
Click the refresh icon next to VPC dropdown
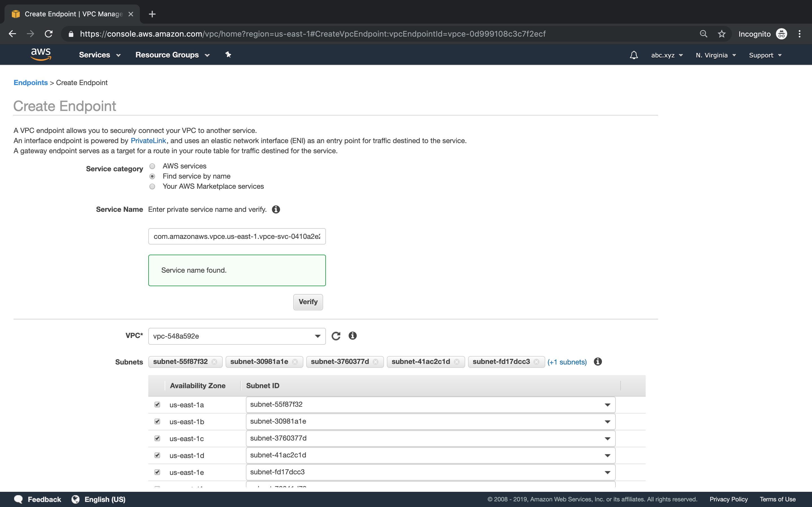pos(336,336)
